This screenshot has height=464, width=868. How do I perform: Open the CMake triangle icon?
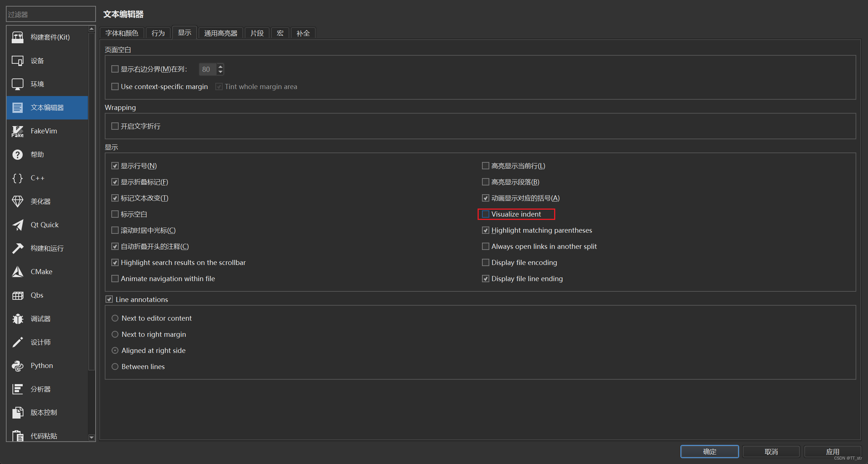[18, 272]
